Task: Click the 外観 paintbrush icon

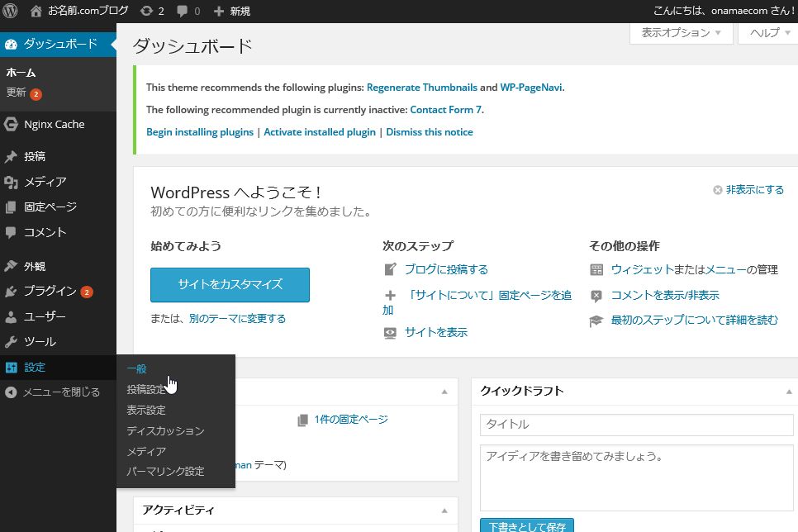Action: pos(11,266)
